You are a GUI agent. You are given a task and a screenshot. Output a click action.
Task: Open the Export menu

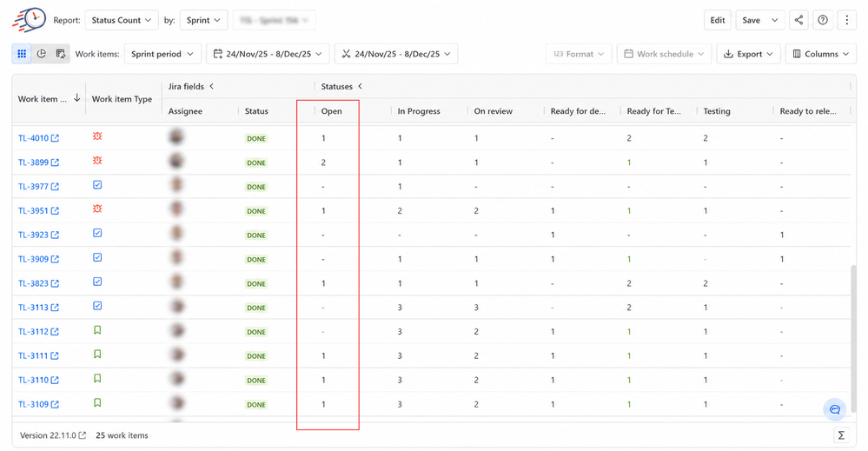pyautogui.click(x=748, y=54)
